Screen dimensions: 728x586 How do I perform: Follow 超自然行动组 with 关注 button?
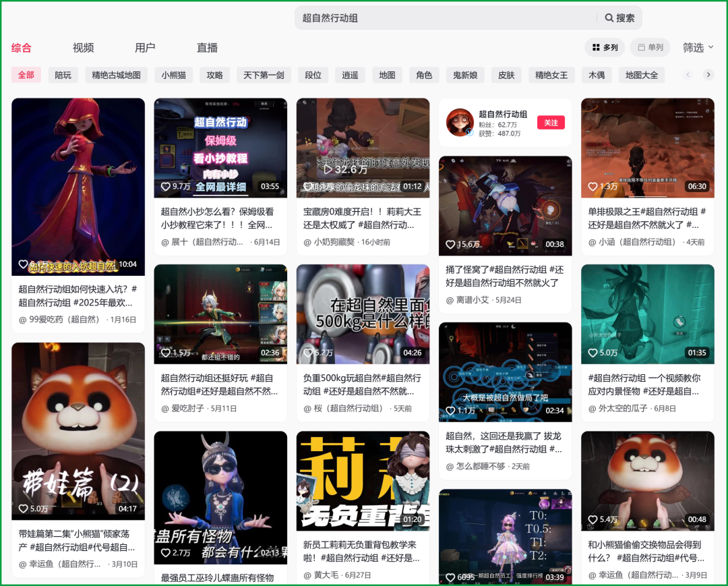tap(551, 123)
